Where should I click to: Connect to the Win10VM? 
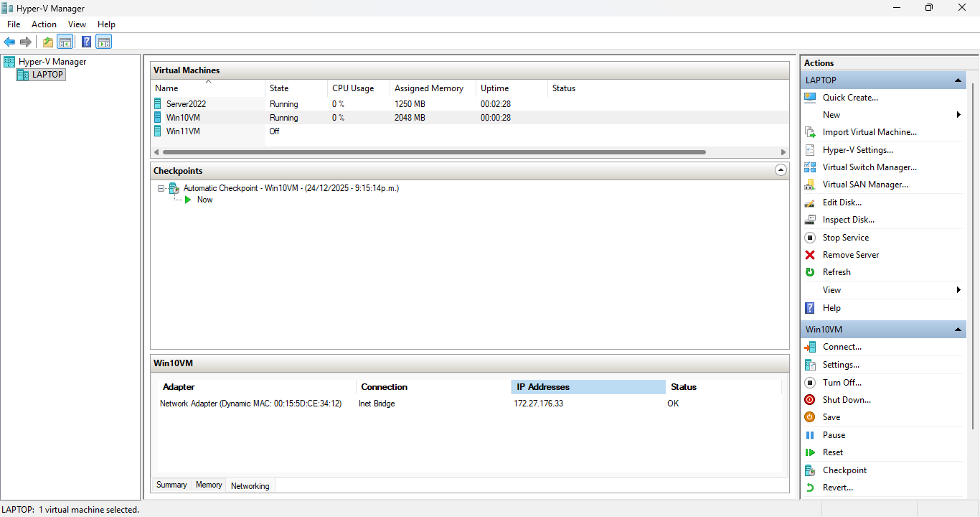(842, 347)
